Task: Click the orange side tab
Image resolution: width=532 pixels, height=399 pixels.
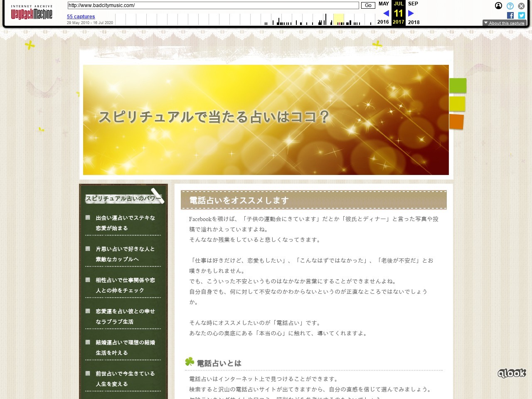Action: point(456,122)
